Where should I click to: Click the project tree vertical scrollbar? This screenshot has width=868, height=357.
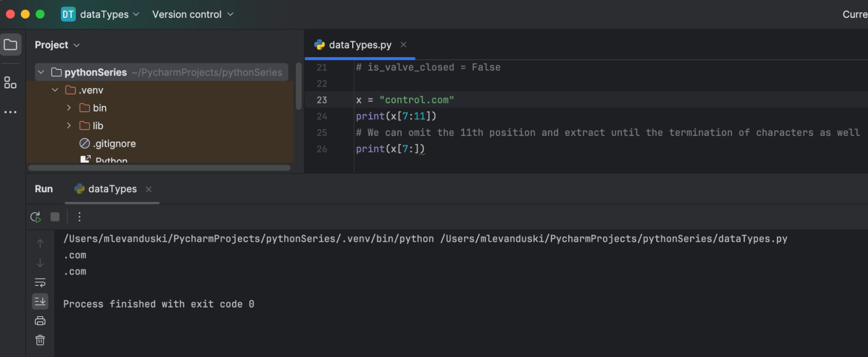299,86
